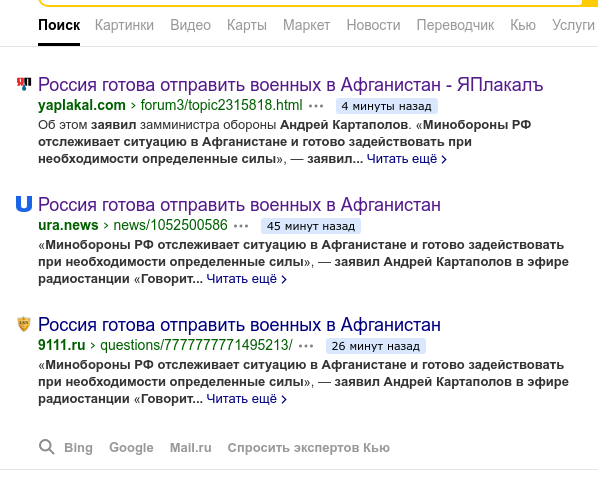Click the ura.news snippet text
598x481 pixels.
click(303, 262)
